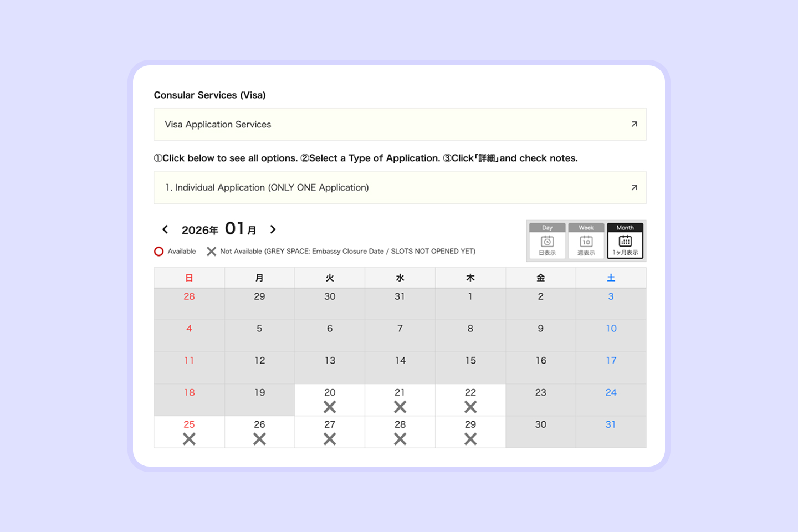
Task: Go to the previous month arrow
Action: click(x=165, y=229)
